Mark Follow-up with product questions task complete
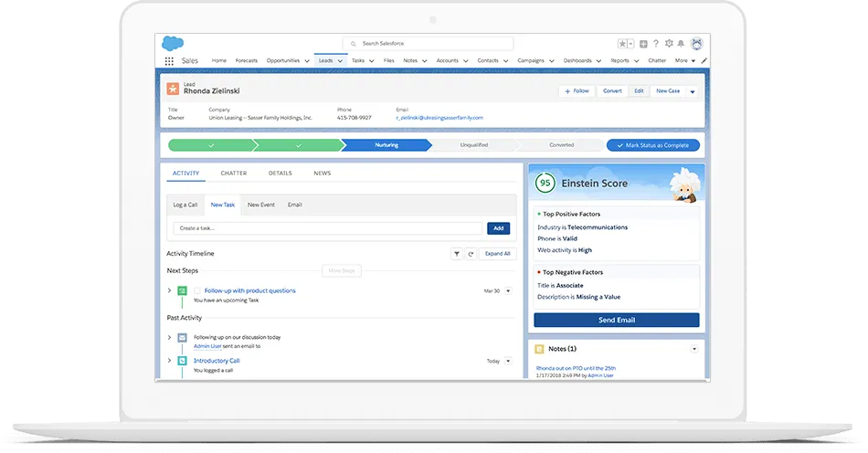This screenshot has width=868, height=453. point(197,290)
